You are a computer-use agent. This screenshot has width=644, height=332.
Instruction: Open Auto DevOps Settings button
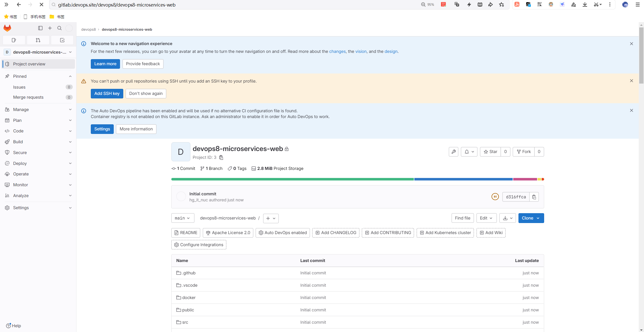coord(102,129)
